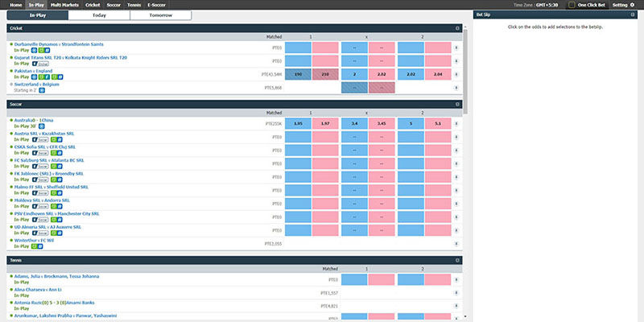
Task: Click the Soccer badge icon under Austria SRL match
Action: point(39,140)
